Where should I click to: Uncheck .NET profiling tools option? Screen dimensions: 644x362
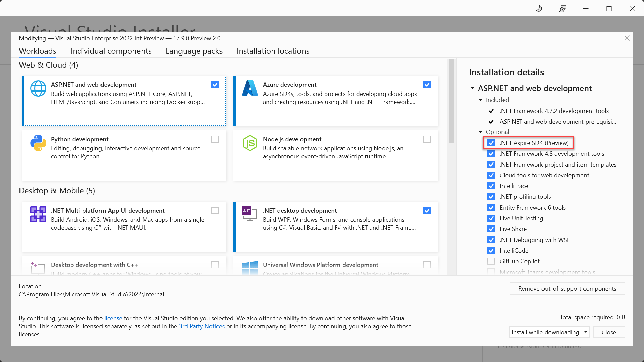tap(491, 197)
